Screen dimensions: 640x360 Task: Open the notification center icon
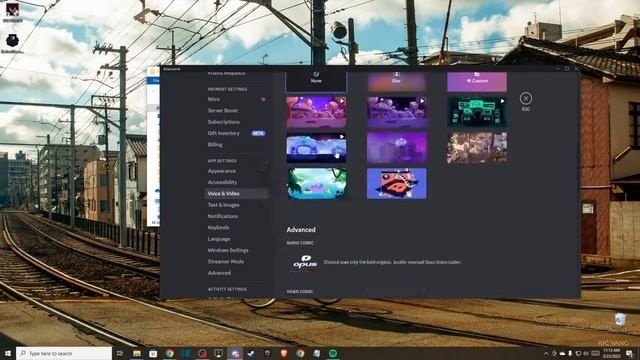(x=629, y=353)
